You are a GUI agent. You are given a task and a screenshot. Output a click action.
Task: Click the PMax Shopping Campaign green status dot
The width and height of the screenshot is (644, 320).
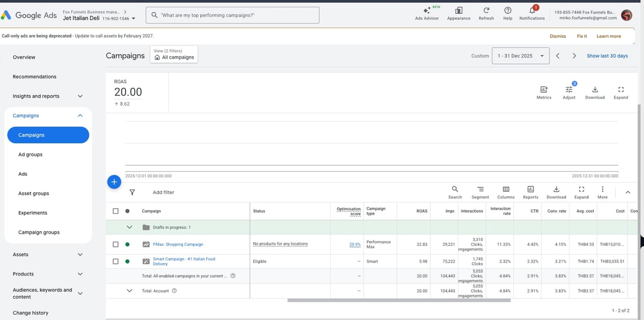(127, 244)
